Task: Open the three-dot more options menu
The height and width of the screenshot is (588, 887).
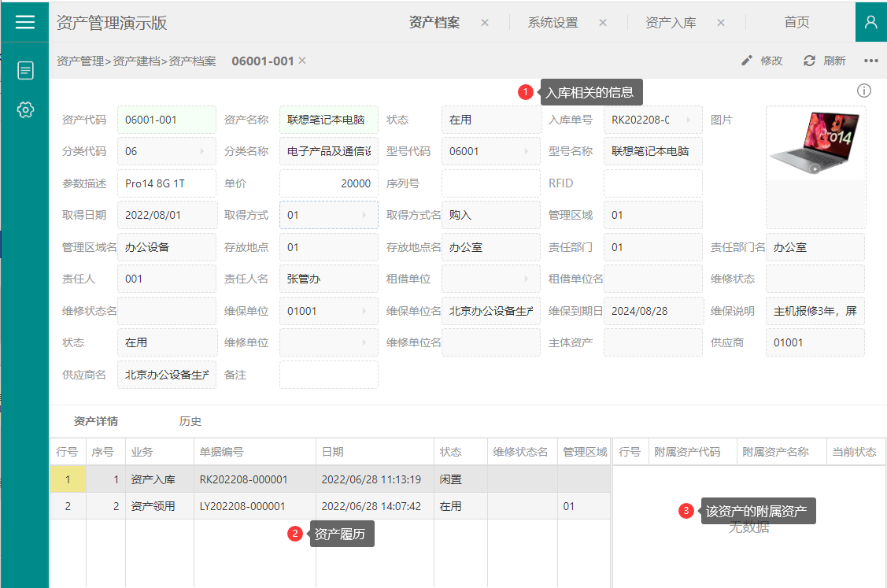Action: tap(870, 61)
